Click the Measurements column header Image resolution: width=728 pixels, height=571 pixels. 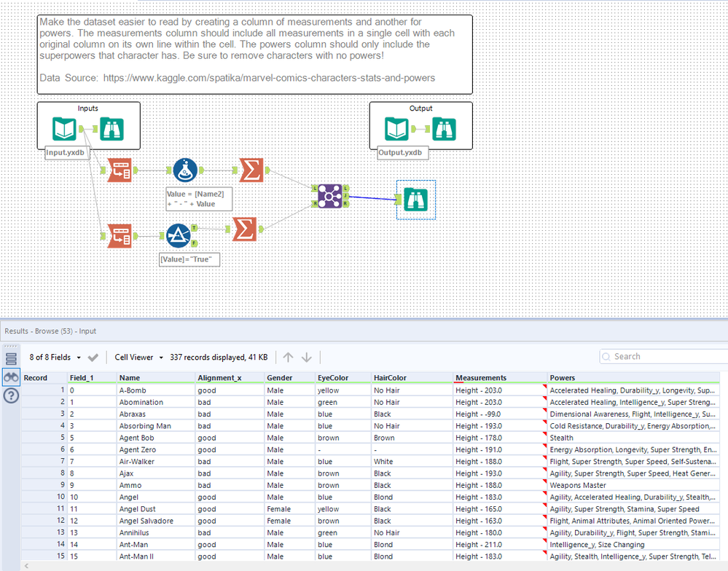click(500, 377)
